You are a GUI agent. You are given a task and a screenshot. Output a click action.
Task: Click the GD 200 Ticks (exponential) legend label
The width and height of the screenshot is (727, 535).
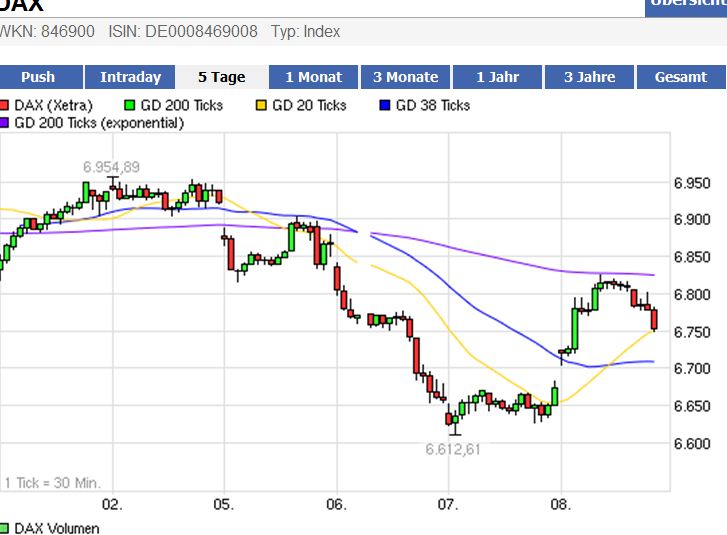99,123
